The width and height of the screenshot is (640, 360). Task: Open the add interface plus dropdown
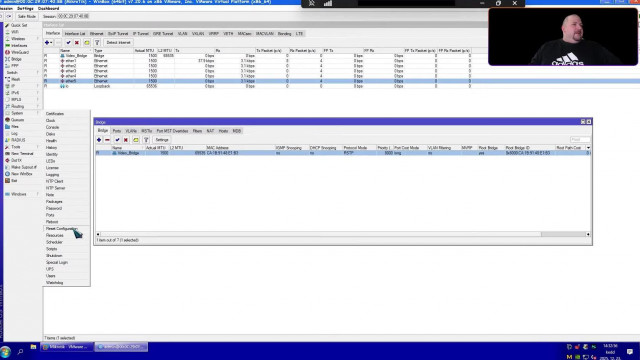[x=48, y=42]
